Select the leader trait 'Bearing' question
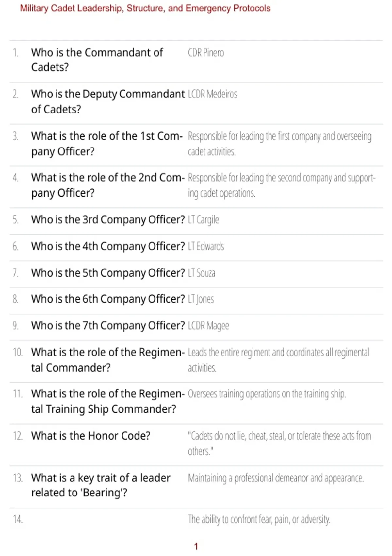 pyautogui.click(x=101, y=485)
